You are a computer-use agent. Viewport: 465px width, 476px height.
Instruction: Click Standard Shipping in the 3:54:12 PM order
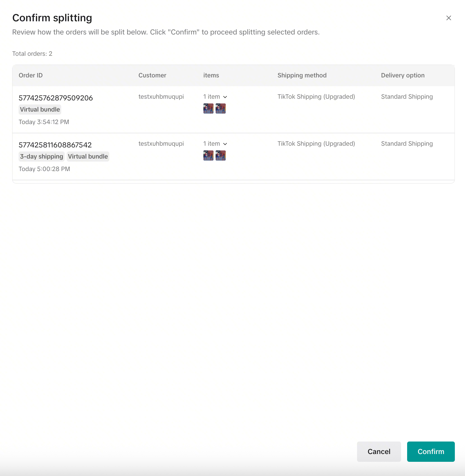point(407,97)
